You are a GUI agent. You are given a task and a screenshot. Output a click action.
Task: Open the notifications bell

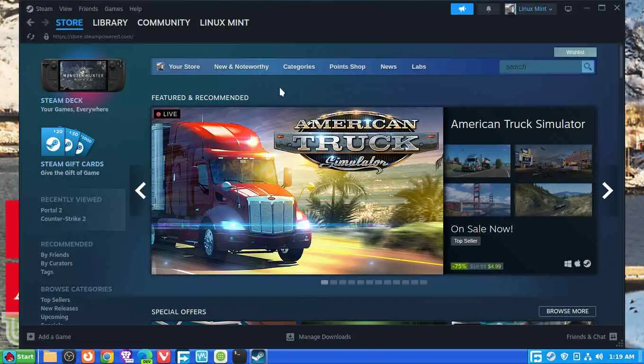tap(489, 9)
